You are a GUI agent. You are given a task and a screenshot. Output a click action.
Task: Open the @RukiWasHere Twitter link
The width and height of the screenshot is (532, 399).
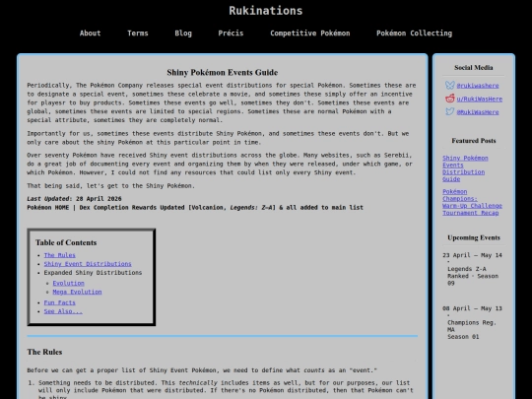coord(478,112)
